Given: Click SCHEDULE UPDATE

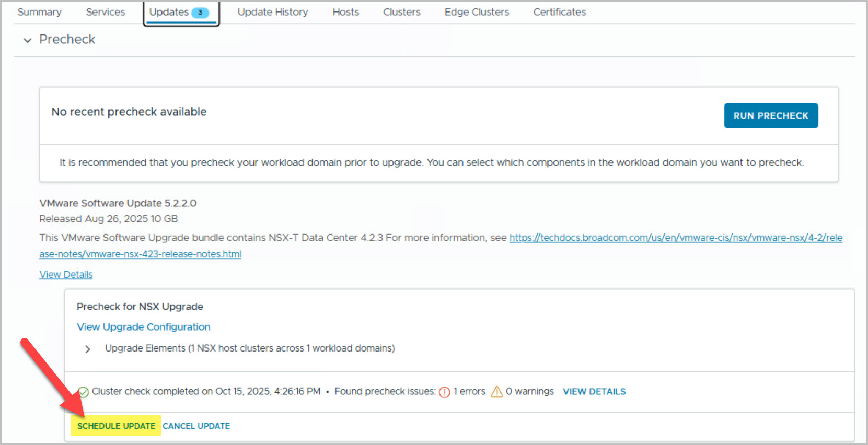Looking at the screenshot, I should pos(116,426).
